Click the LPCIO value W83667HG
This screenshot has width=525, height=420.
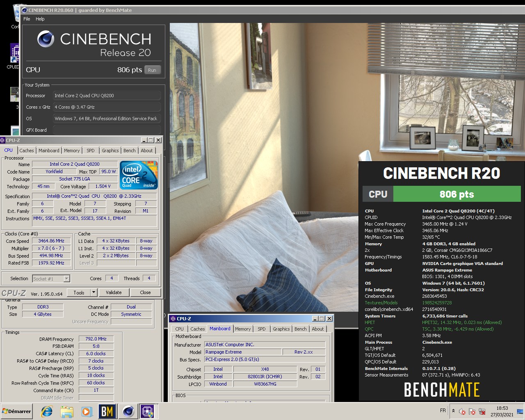(x=265, y=384)
